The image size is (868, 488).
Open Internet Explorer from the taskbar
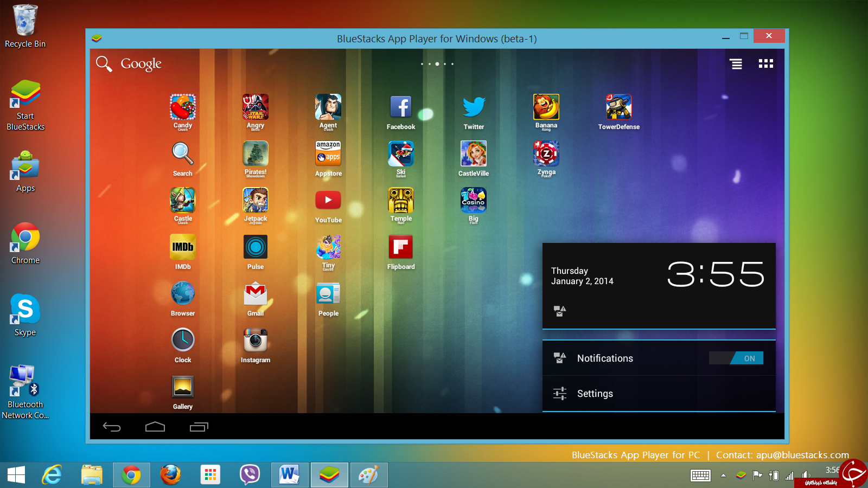coord(52,475)
